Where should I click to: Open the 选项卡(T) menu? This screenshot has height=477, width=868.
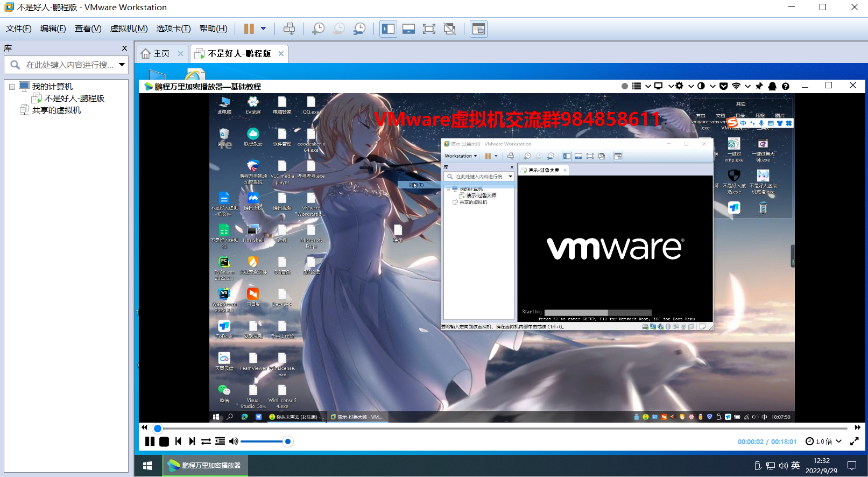tap(173, 29)
